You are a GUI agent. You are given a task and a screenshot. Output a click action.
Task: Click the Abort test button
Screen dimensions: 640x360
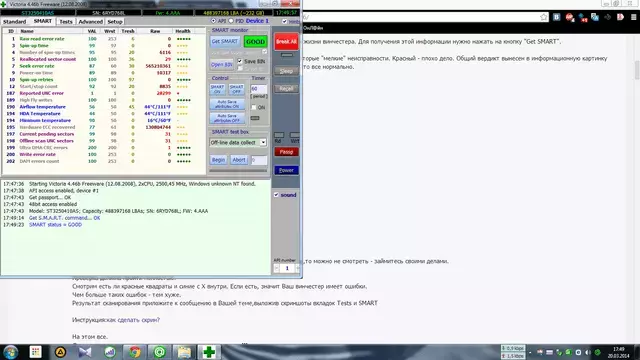(x=239, y=160)
